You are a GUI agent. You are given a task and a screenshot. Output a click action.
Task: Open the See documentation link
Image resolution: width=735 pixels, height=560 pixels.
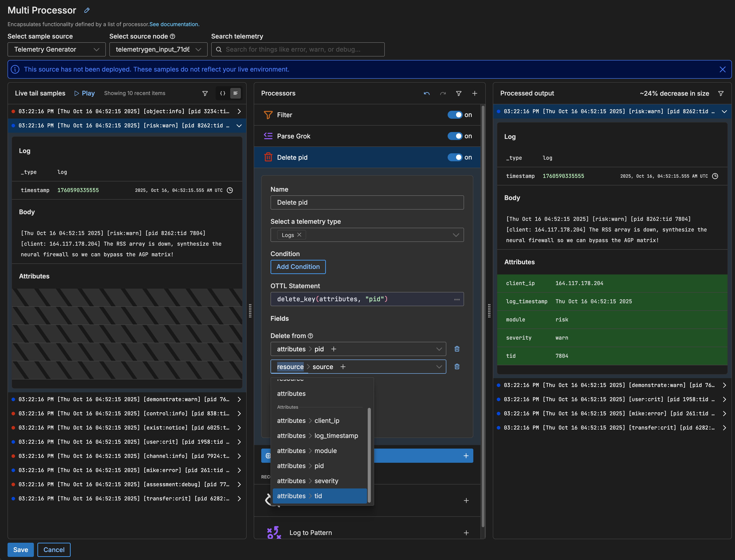(174, 24)
